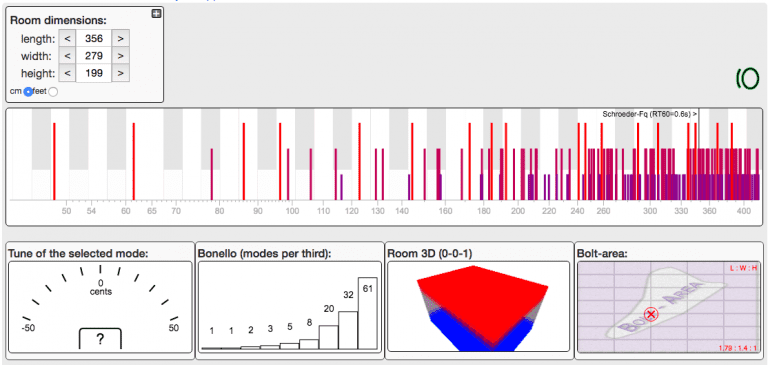Viewport: 768px width, 365px height.
Task: Decrease room height with the left arrow
Action: [x=68, y=73]
